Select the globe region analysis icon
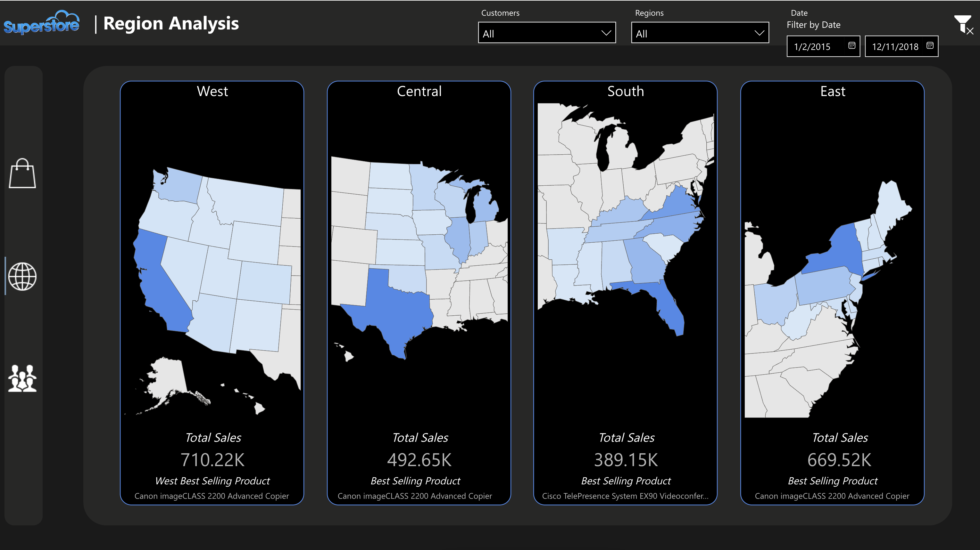Screen dimensions: 980x550 22,276
